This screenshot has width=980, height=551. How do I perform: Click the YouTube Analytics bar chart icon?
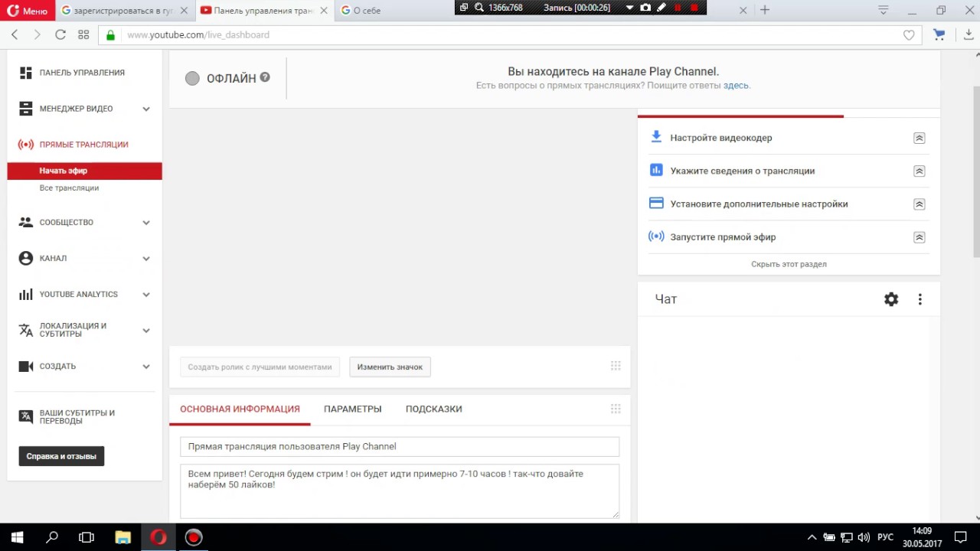[x=26, y=295]
